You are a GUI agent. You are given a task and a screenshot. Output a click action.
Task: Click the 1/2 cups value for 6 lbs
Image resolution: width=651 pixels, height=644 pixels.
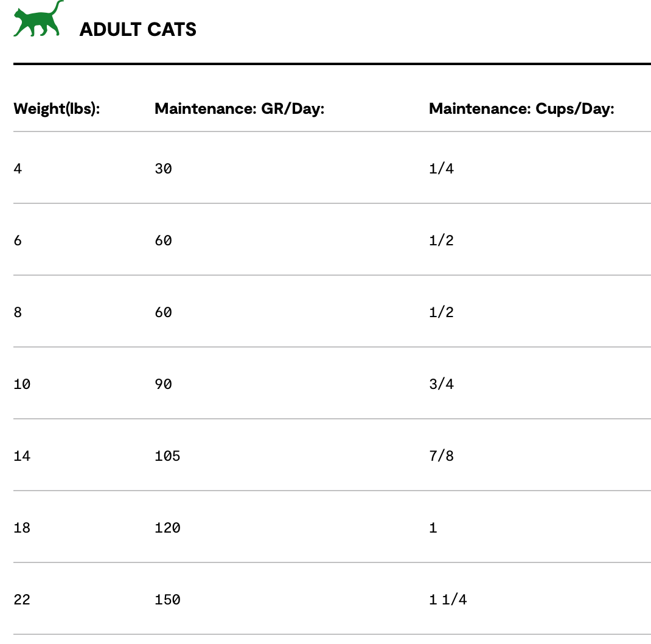click(441, 240)
